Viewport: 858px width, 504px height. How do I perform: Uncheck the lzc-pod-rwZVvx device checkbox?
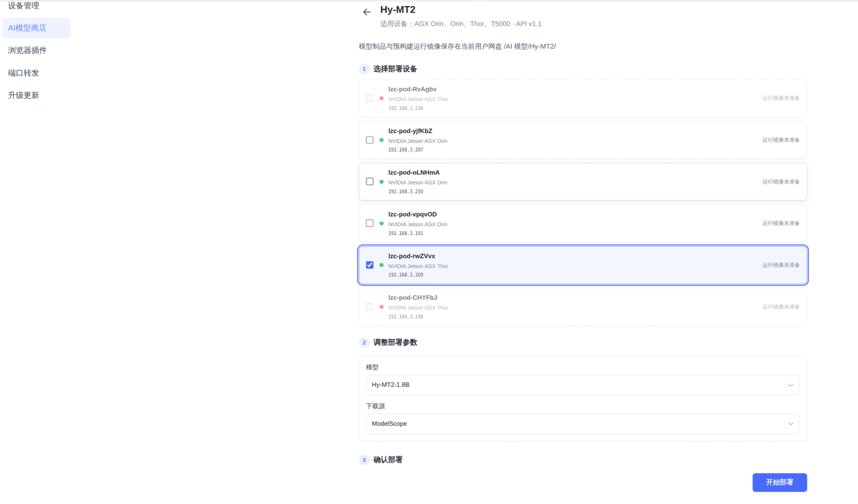point(370,265)
